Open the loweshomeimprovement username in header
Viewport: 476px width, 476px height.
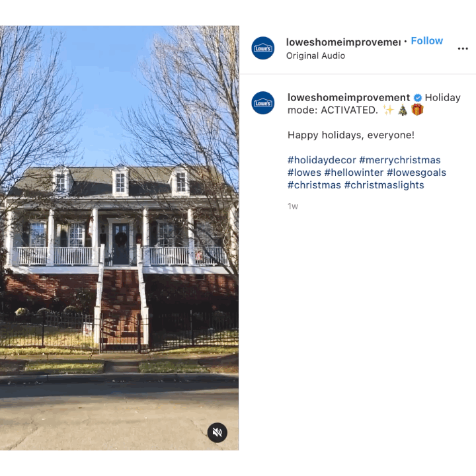(343, 42)
